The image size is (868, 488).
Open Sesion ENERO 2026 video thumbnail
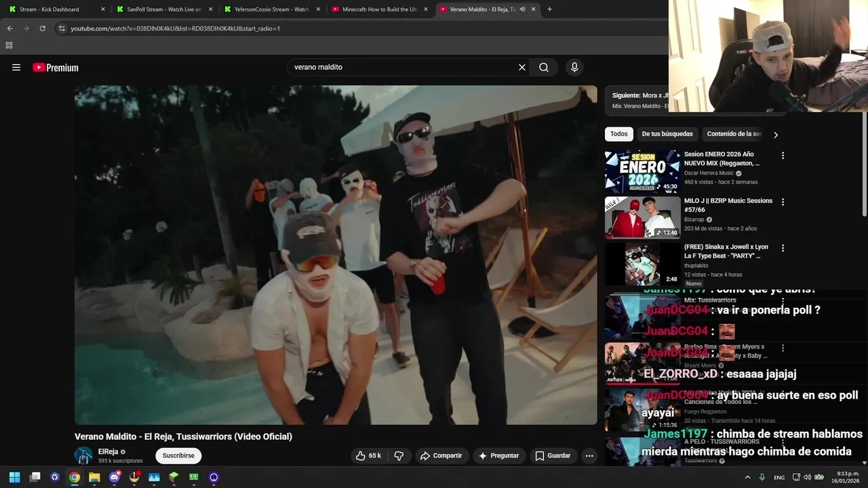coord(642,171)
